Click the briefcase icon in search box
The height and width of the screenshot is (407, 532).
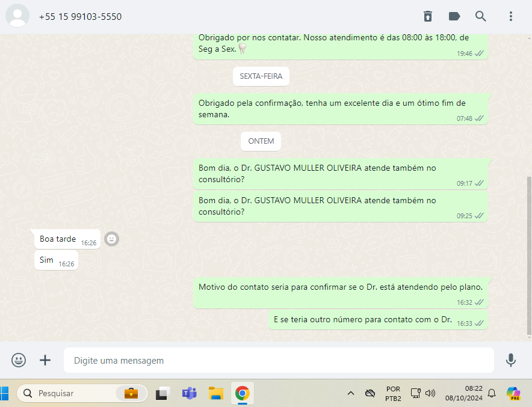[131, 393]
